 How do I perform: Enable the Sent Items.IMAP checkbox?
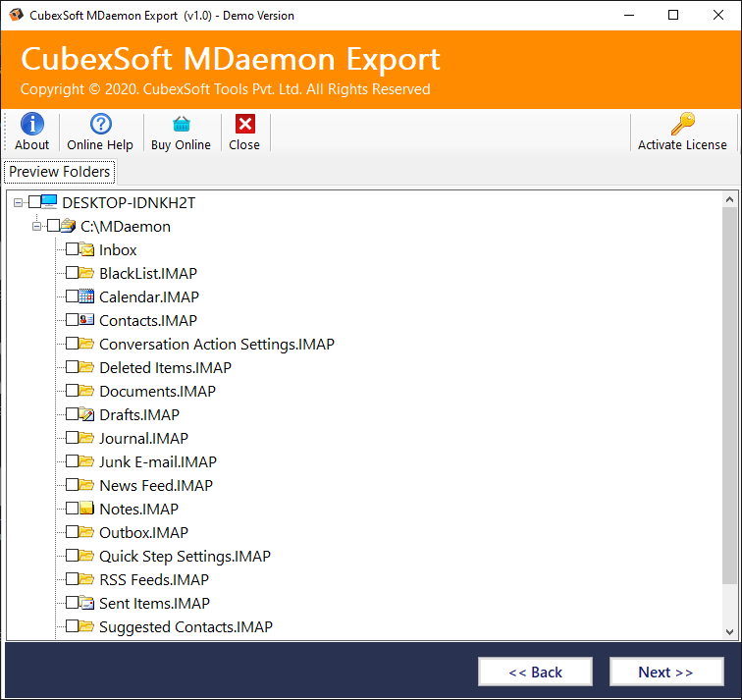point(72,603)
